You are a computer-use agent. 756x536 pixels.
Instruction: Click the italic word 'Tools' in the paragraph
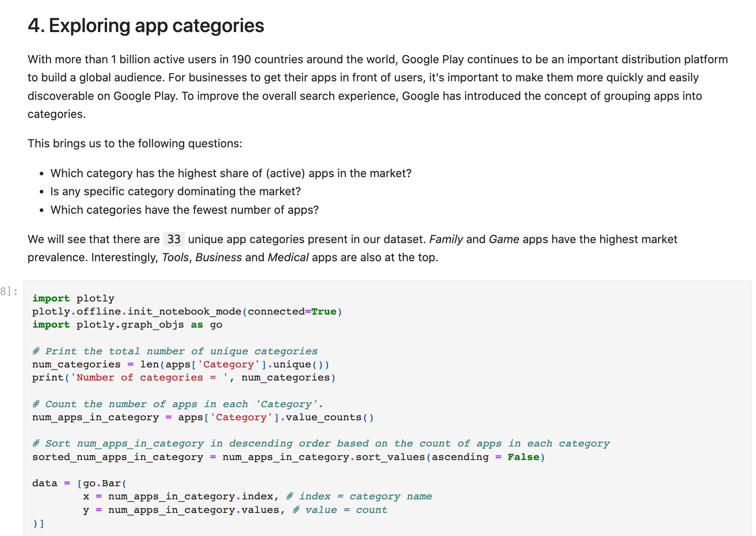(x=175, y=258)
